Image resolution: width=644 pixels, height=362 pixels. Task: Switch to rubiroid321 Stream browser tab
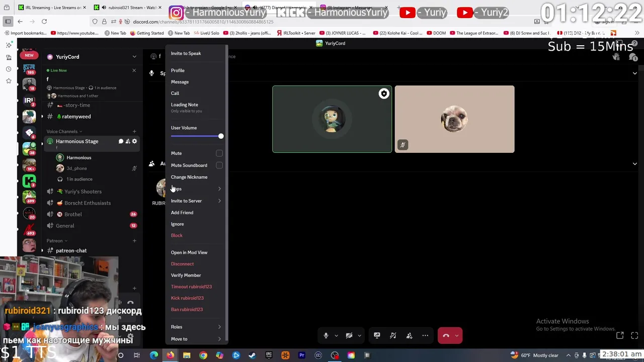pyautogui.click(x=129, y=8)
